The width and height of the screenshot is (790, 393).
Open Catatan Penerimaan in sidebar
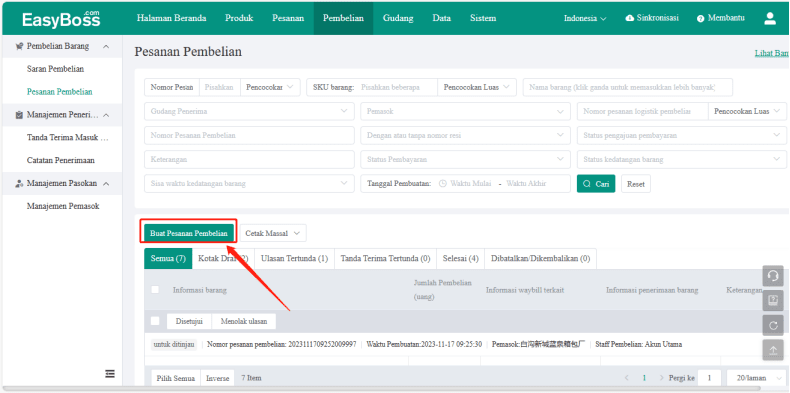click(x=60, y=160)
